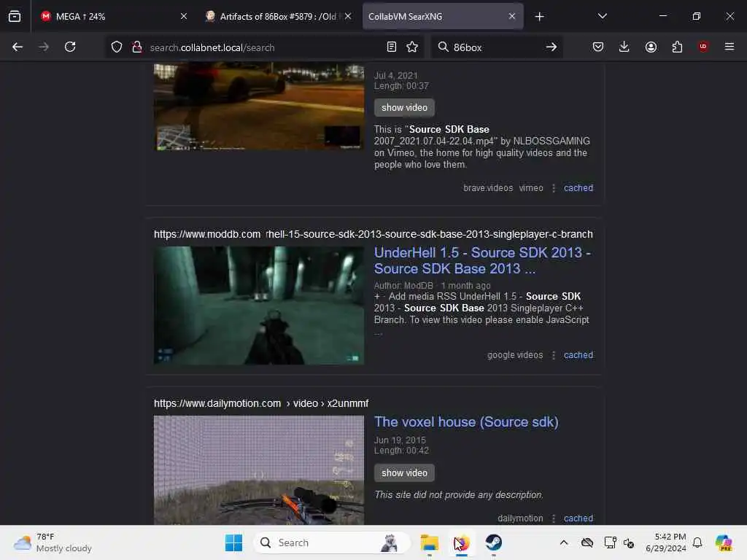Open the Pocket save button

coord(598,47)
